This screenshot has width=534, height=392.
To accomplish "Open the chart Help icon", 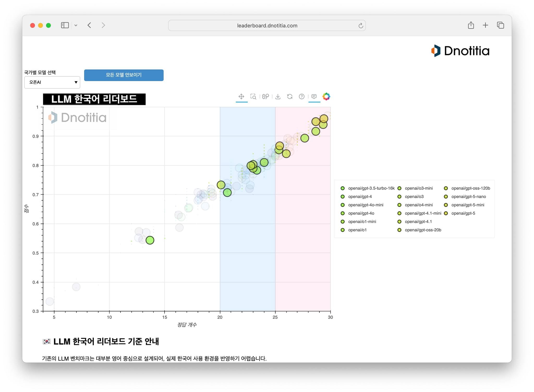I will [302, 97].
